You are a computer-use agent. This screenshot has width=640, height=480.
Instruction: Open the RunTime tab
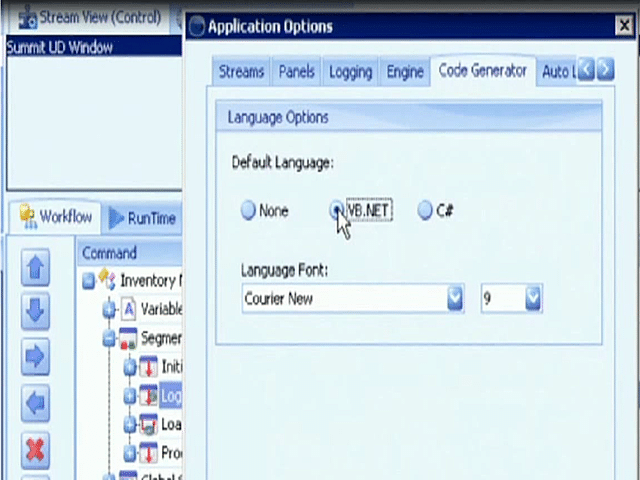(x=143, y=218)
